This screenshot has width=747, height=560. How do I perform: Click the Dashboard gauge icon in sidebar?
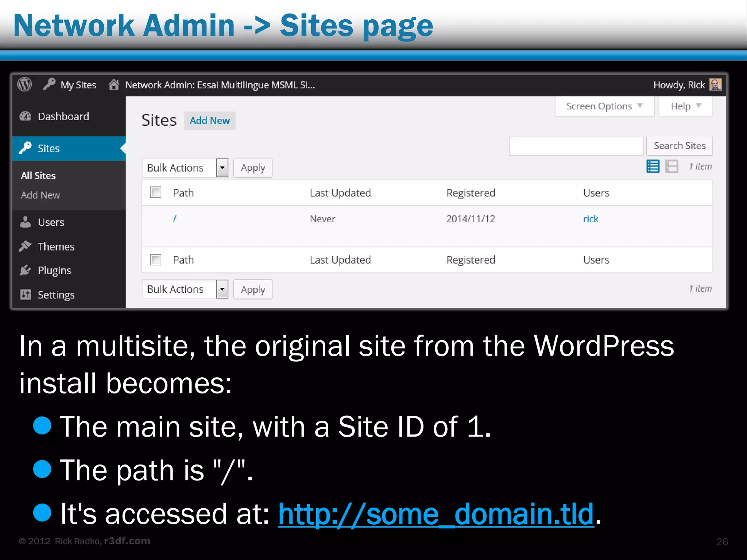tap(25, 116)
